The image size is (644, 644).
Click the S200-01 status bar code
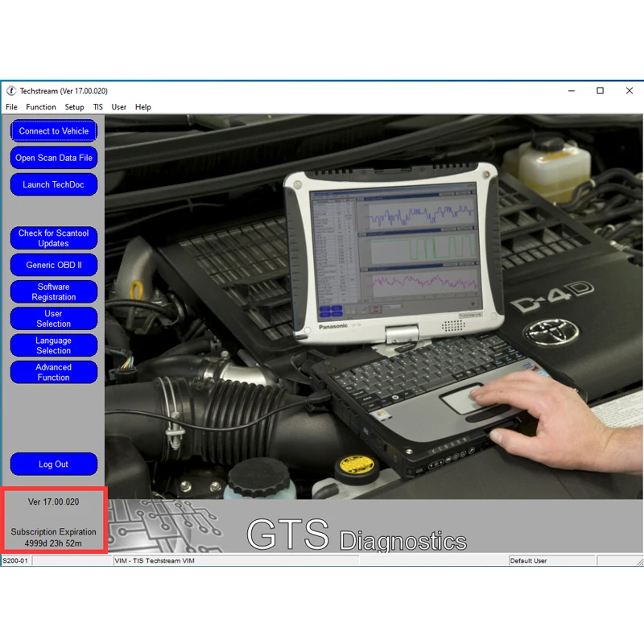click(15, 560)
